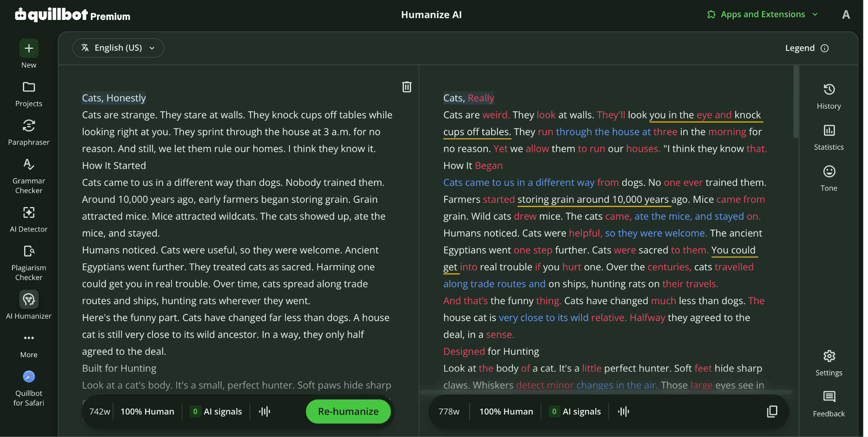Click "Cats, Honestly" title in input

[114, 98]
